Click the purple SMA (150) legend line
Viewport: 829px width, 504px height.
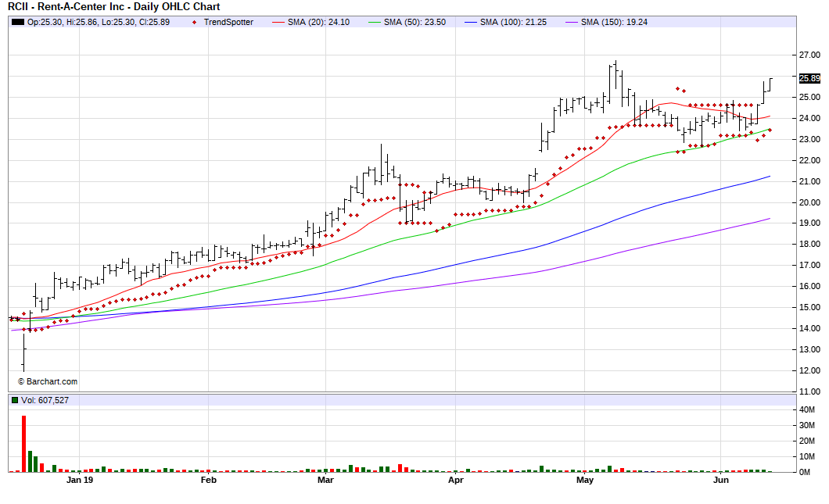point(572,22)
